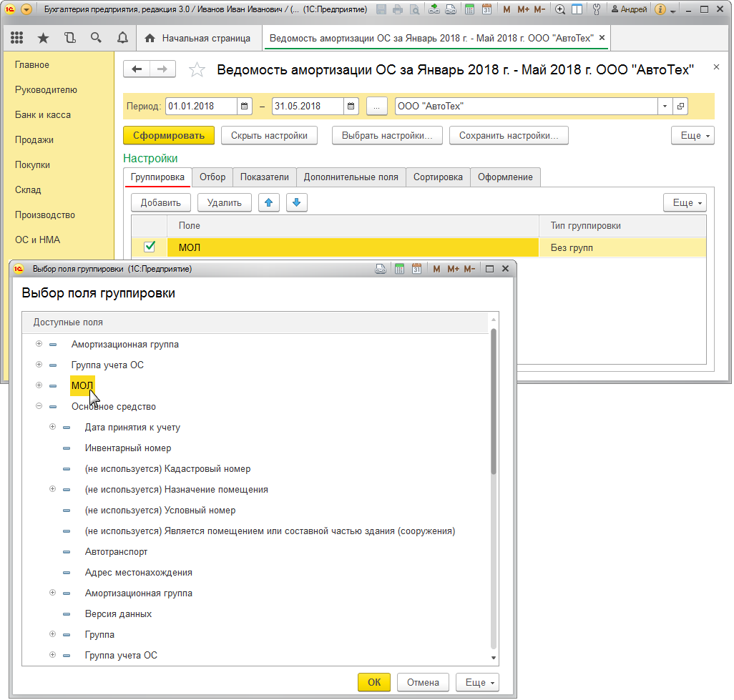Click the search magnifier icon

point(96,38)
